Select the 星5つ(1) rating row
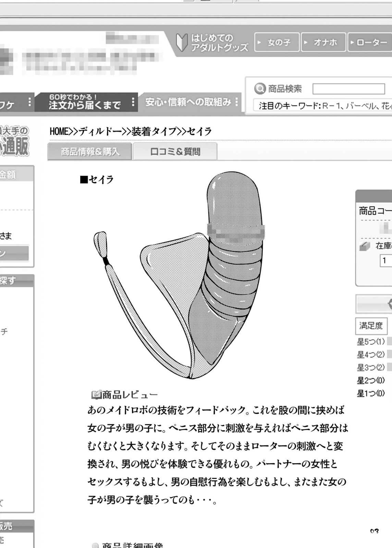Image resolution: width=392 pixels, height=548 pixels. point(371,341)
